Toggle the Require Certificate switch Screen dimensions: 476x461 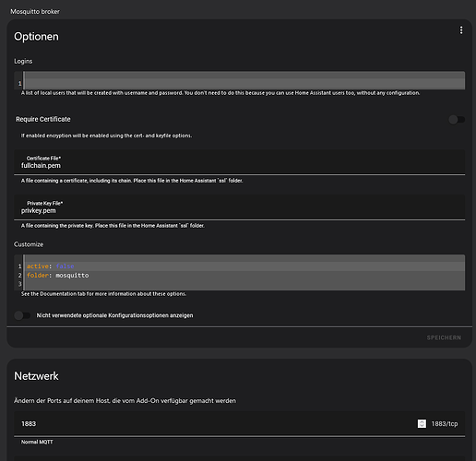457,119
